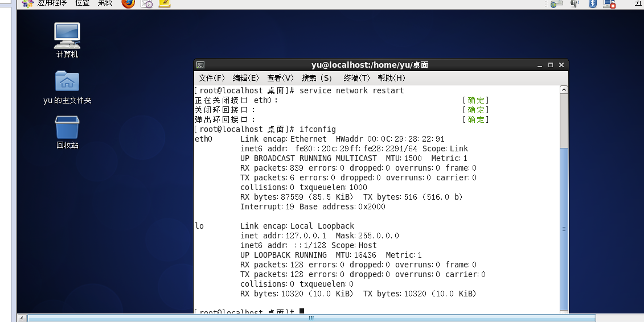Click the eth0 'RX packets:839' text
644x322 pixels.
click(x=272, y=168)
